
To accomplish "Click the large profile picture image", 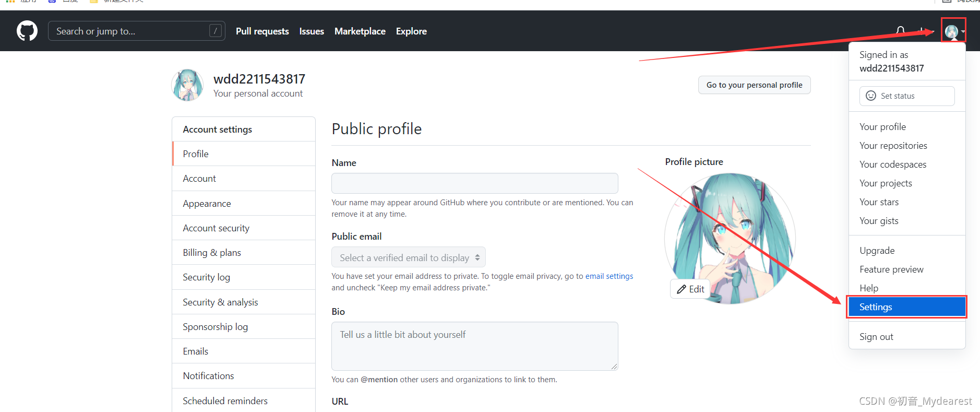I will point(730,238).
